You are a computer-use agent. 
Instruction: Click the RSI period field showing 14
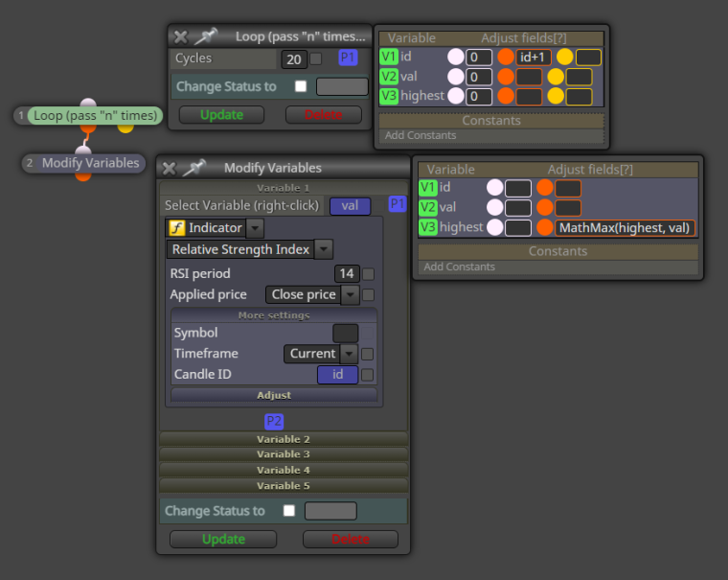347,274
